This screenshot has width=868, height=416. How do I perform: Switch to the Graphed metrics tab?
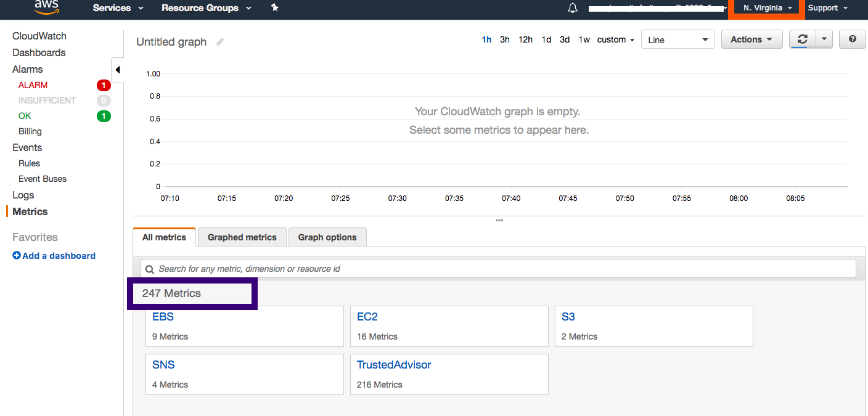tap(242, 237)
